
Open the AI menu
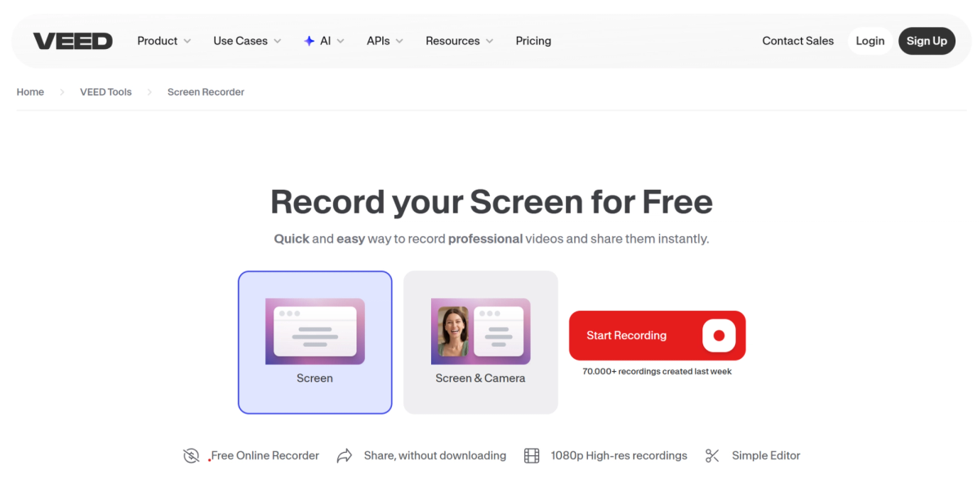tap(324, 41)
